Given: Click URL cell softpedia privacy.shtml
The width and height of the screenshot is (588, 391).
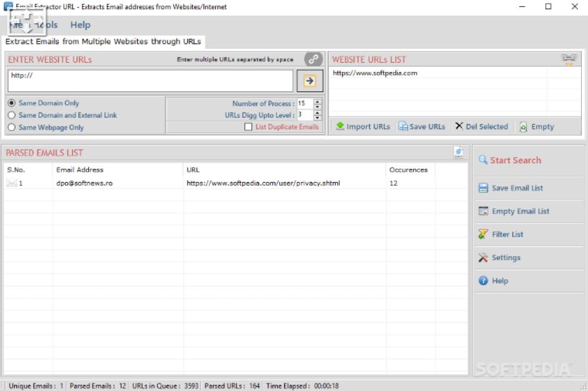Looking at the screenshot, I should 263,183.
